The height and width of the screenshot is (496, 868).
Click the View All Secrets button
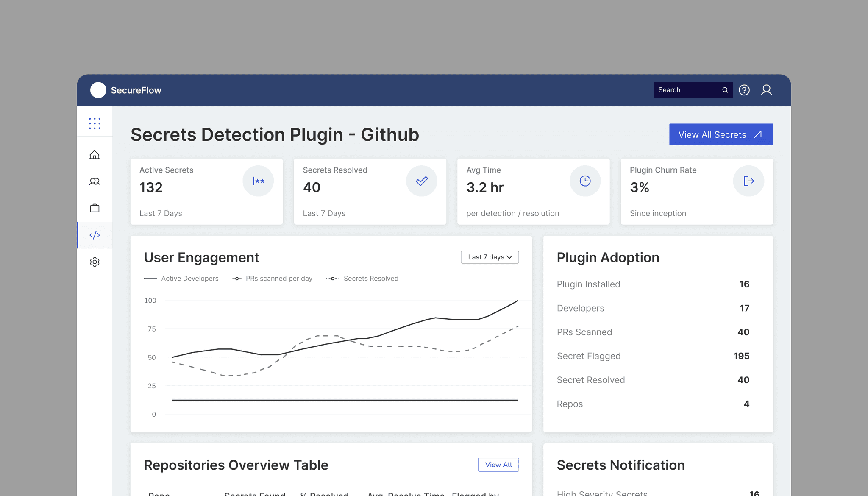(721, 134)
